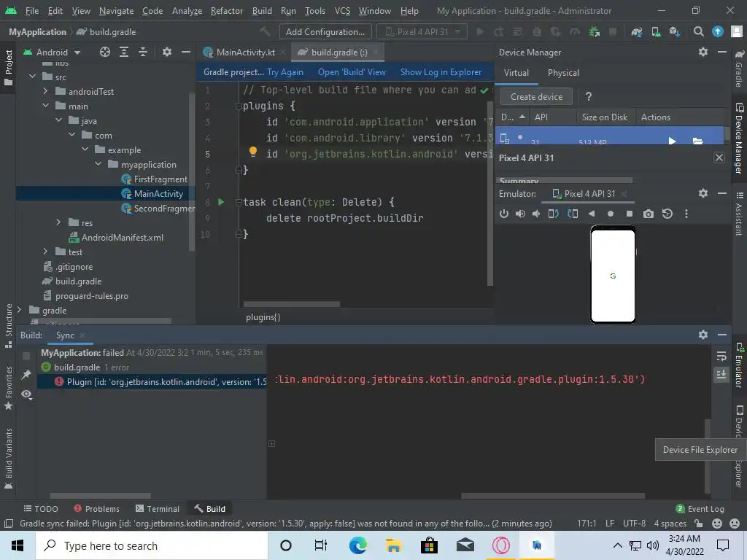Viewport: 747px width, 560px height.
Task: Open the Terminal tool tab
Action: [x=158, y=508]
